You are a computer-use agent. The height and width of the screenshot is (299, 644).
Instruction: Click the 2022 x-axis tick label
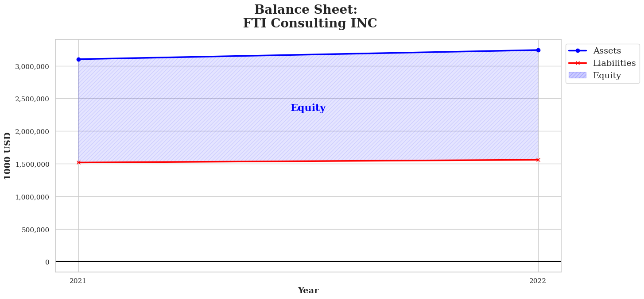(538, 281)
